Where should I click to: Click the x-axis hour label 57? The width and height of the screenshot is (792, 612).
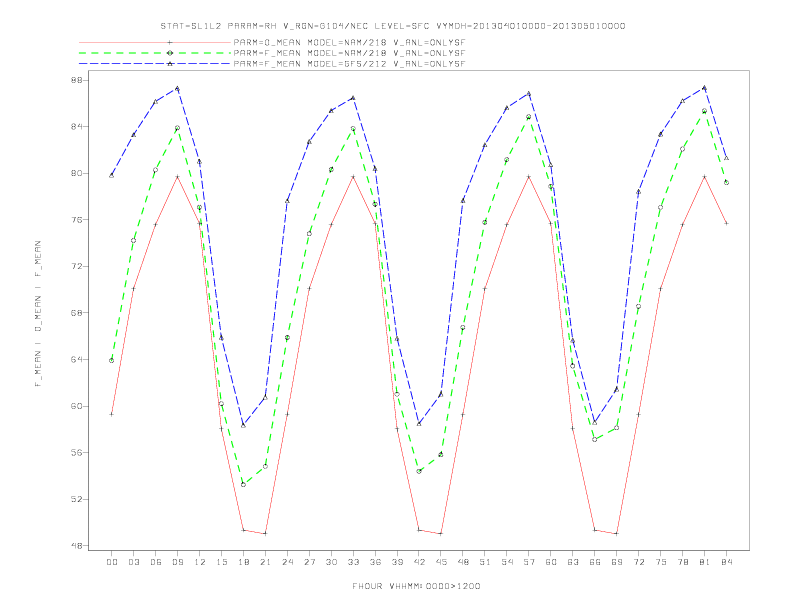point(529,562)
